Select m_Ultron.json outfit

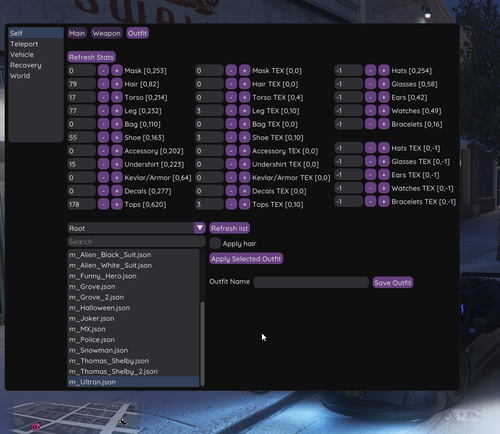click(x=133, y=382)
